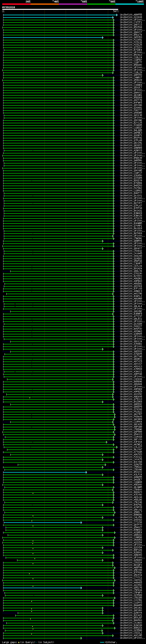Screen dimensions: 146x644
Task: Click the purple ~60% identity legend segment
Action: pyautogui.click(x=73, y=4)
